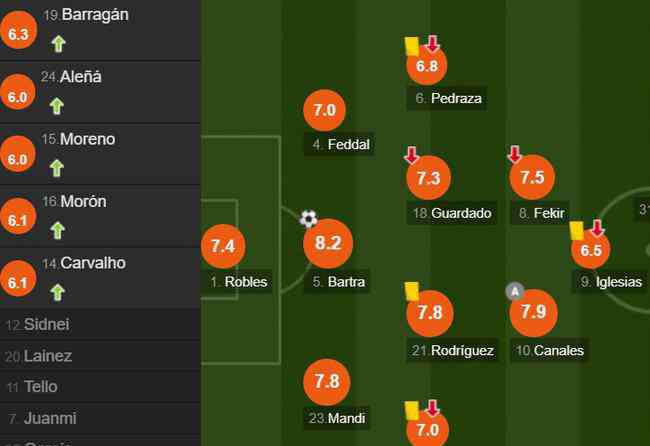Choose unused substitute 12. Sidnei

pos(100,324)
